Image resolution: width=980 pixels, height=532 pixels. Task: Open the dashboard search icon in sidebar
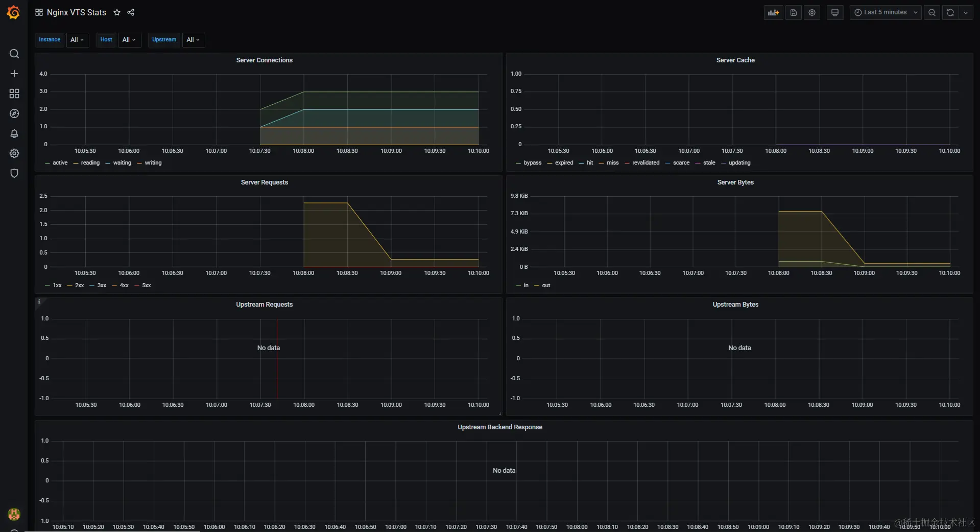click(x=14, y=54)
